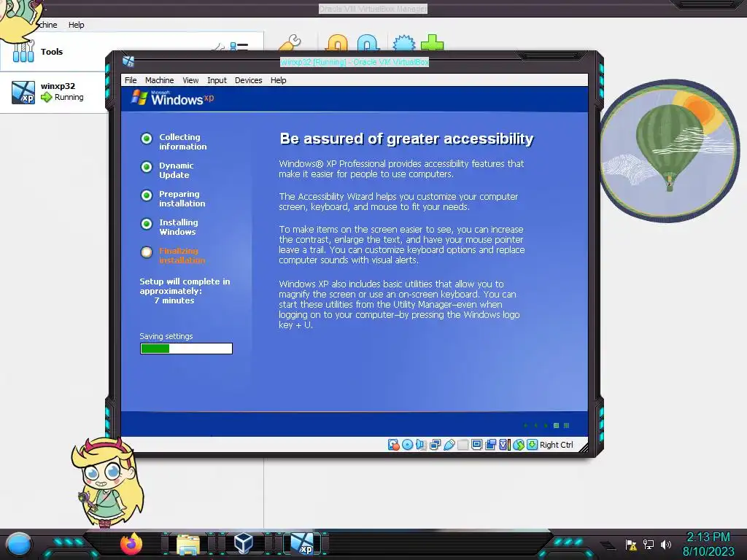Image resolution: width=747 pixels, height=560 pixels.
Task: Click 'Be assured of greater accessibility' heading
Action: (x=406, y=139)
